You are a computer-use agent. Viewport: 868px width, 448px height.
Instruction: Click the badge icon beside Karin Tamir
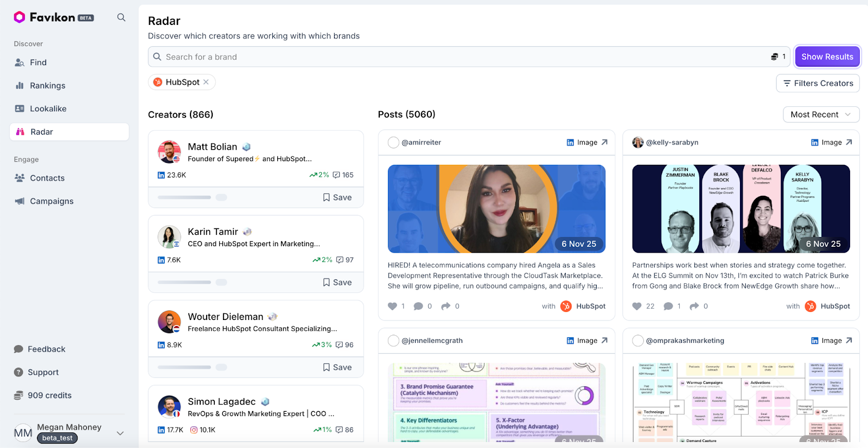[247, 232]
